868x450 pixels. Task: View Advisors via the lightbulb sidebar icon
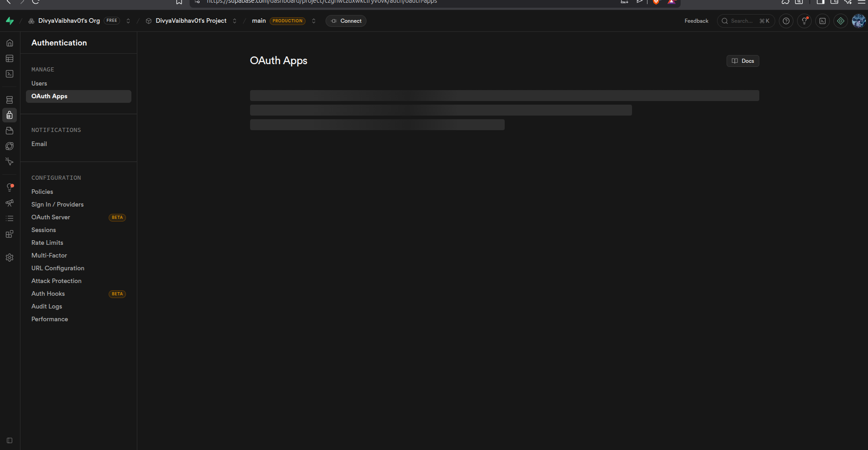(10, 187)
